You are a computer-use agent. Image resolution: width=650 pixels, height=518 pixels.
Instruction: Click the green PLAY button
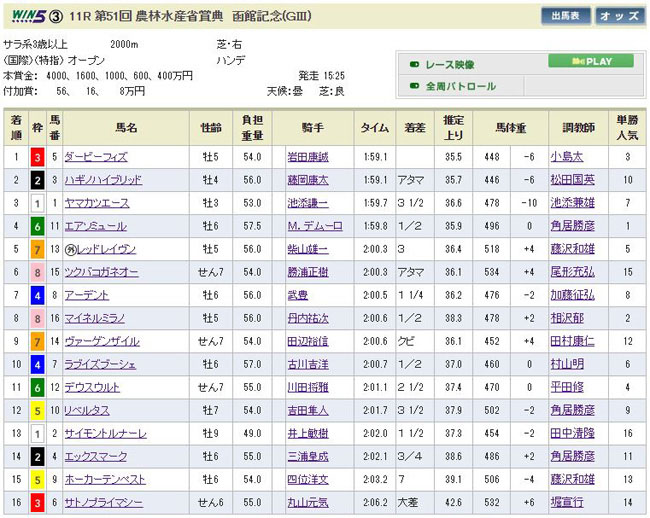tap(590, 61)
